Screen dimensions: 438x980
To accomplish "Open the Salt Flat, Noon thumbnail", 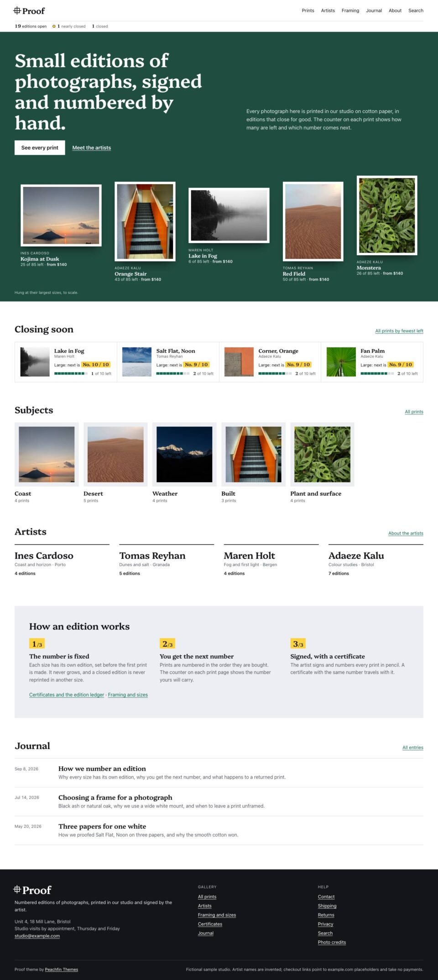I will tap(137, 362).
